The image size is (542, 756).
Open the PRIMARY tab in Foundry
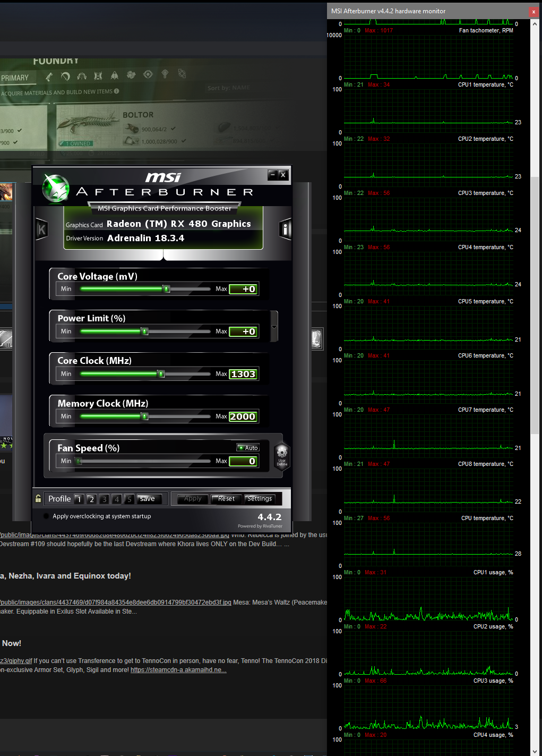[x=15, y=78]
